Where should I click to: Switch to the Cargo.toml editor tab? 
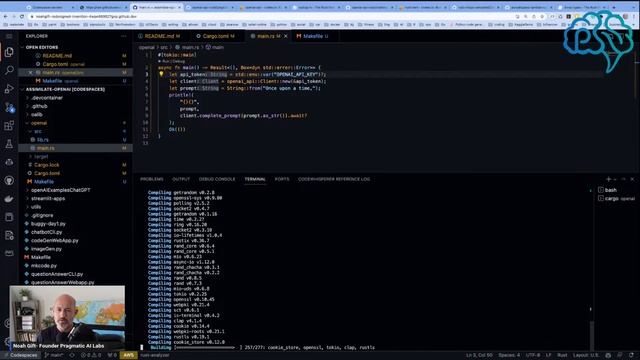click(x=216, y=36)
